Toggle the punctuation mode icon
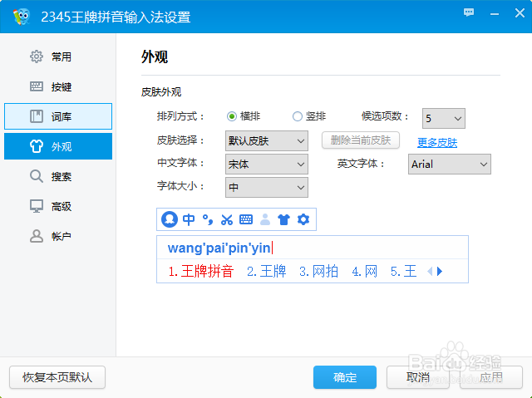The height and width of the screenshot is (398, 532). click(x=208, y=219)
